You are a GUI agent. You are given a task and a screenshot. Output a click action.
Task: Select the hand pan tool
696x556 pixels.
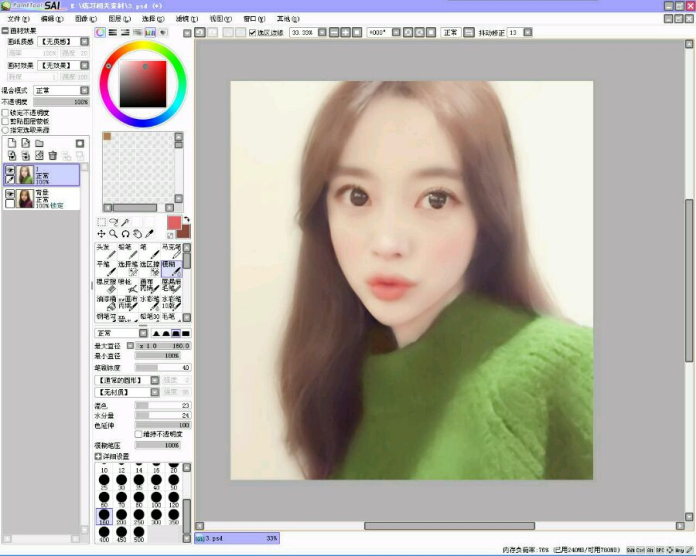(x=138, y=234)
